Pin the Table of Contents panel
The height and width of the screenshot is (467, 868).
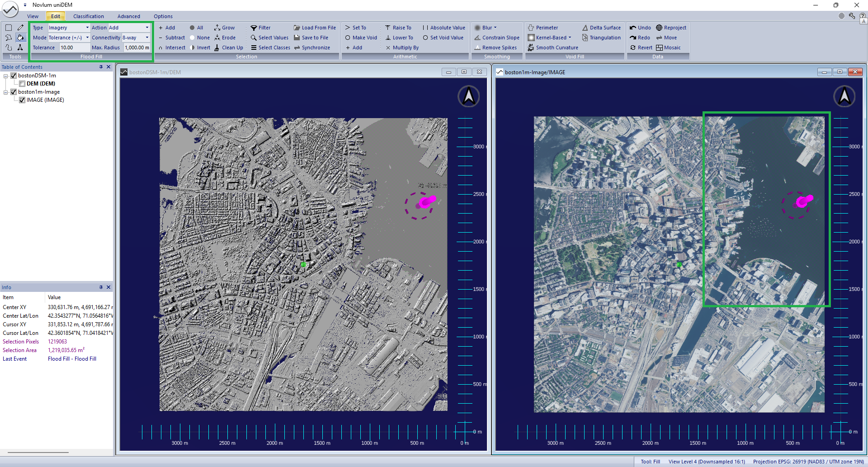[101, 67]
